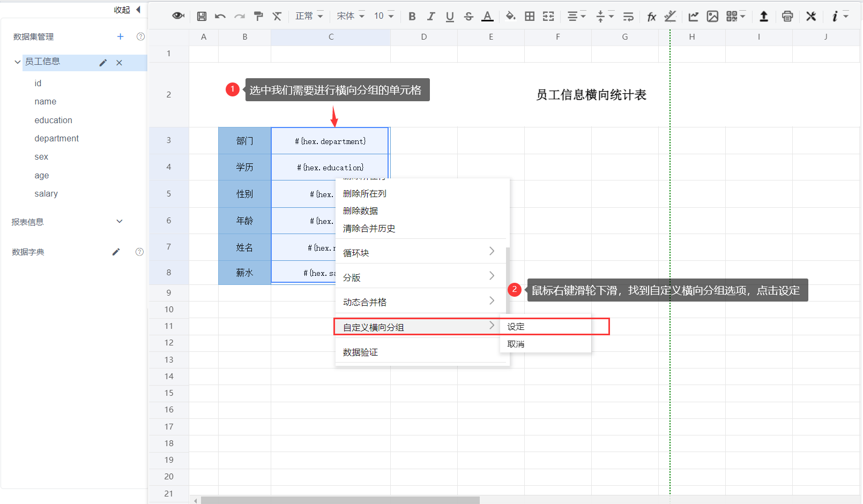This screenshot has height=504, width=863.
Task: Print the report with the printer icon
Action: click(787, 16)
